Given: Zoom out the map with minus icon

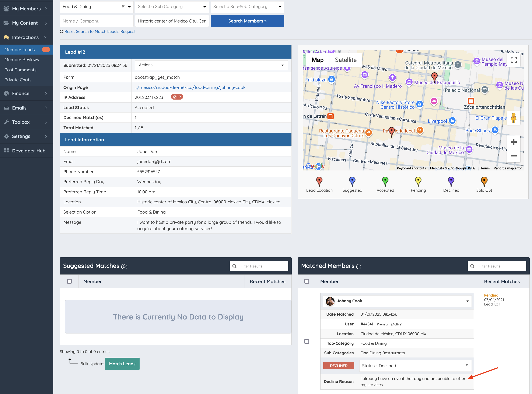Looking at the screenshot, I should (x=513, y=156).
